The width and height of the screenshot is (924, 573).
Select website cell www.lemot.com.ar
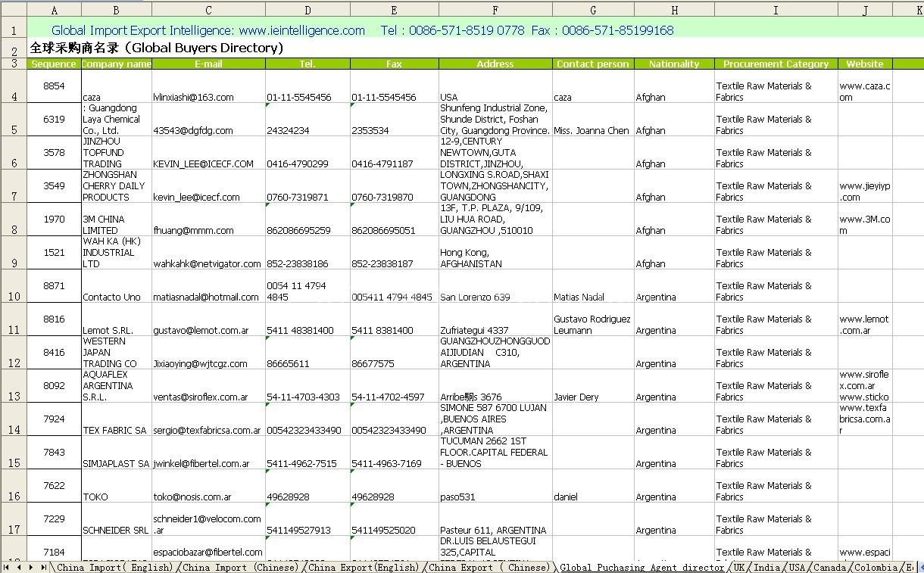pyautogui.click(x=865, y=319)
